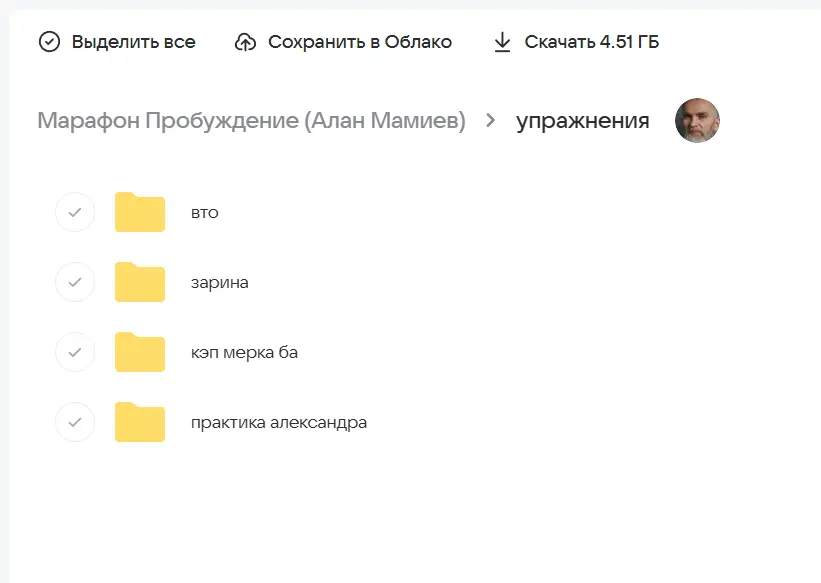The image size is (821, 583).
Task: Select the checkbox next to вто
Action: [x=74, y=212]
